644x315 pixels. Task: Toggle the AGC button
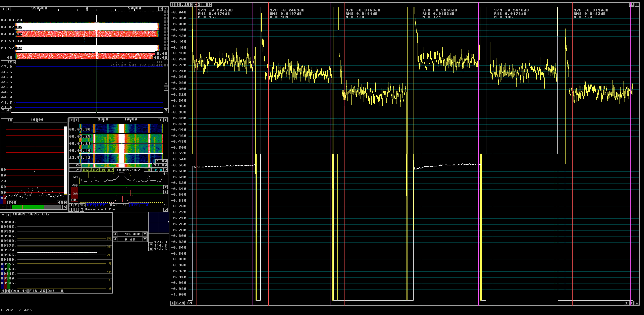point(87,170)
